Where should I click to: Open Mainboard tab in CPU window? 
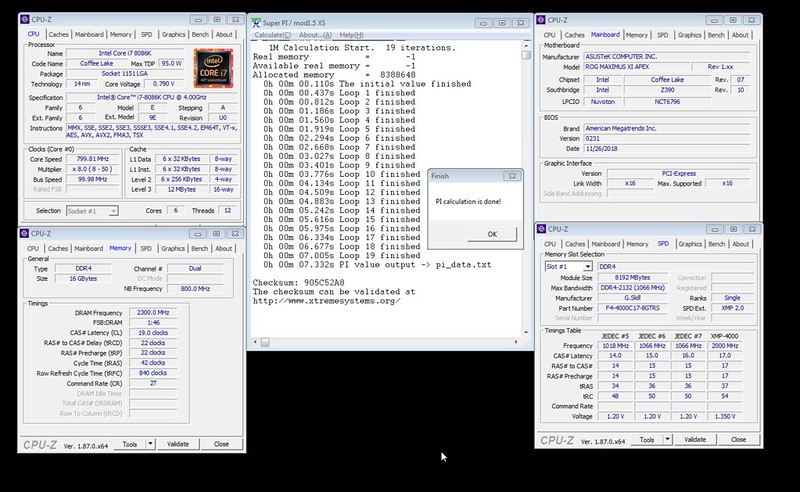89,34
